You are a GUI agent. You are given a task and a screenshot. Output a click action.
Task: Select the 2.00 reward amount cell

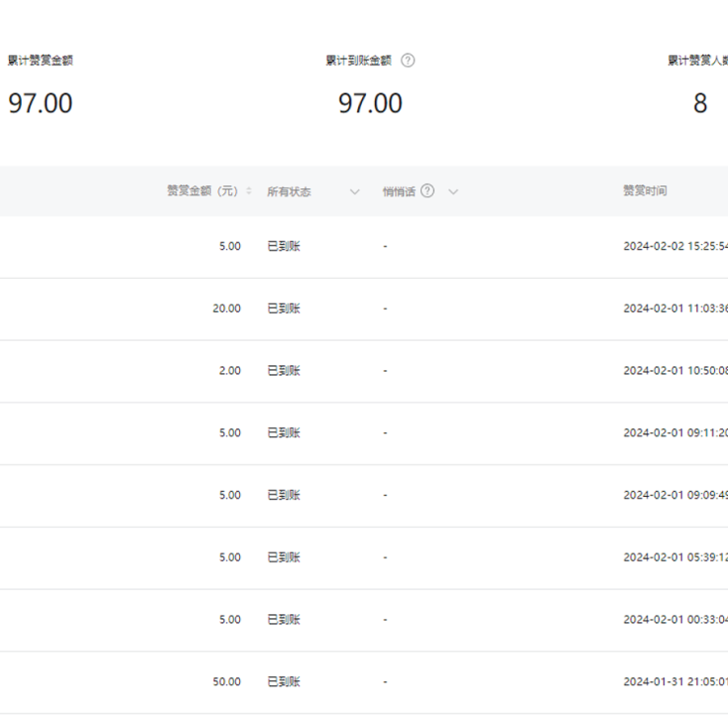pos(229,371)
